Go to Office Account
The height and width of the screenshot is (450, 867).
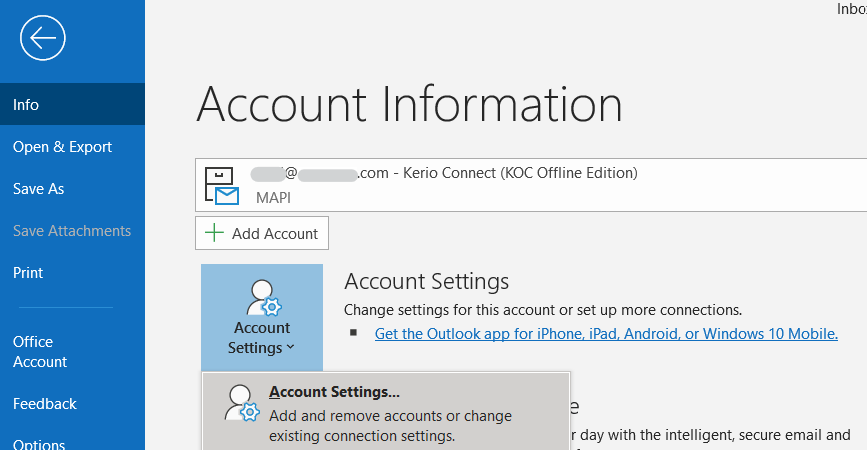click(72, 352)
